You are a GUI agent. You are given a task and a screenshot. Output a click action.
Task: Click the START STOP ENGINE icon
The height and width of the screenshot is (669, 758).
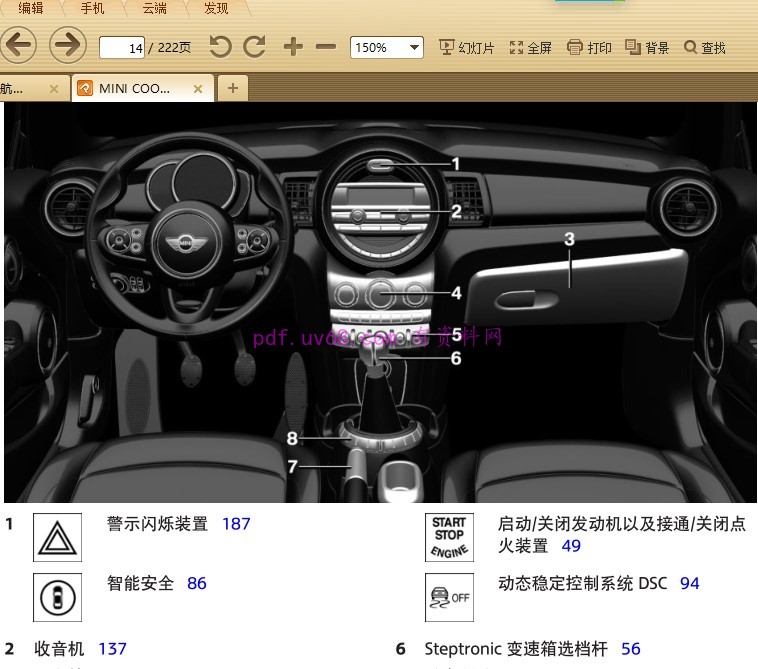point(449,538)
